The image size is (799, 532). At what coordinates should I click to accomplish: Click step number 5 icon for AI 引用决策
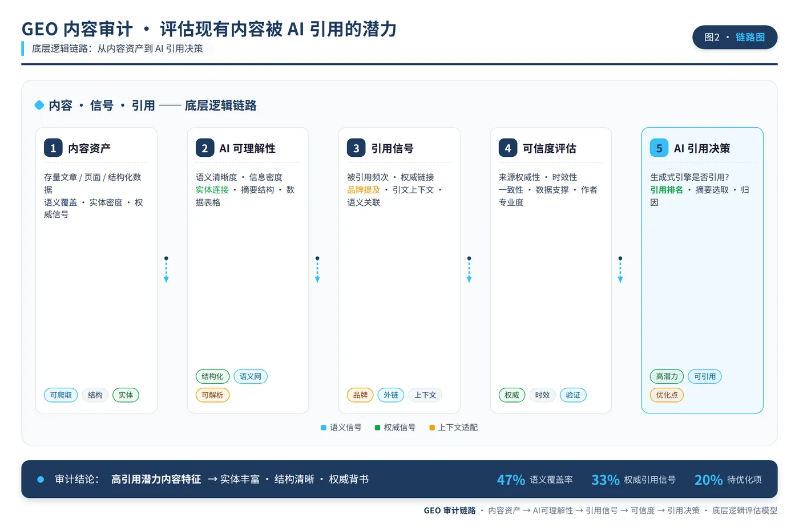[659, 148]
